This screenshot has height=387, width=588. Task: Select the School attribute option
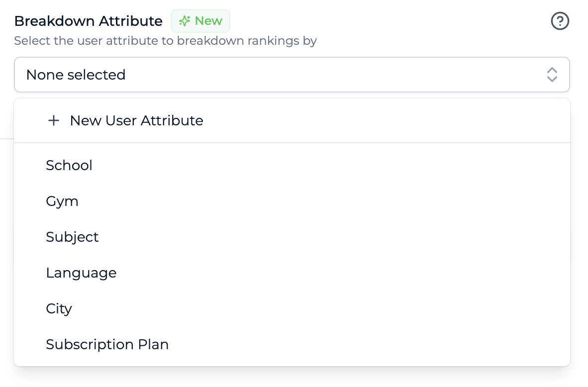tap(69, 165)
